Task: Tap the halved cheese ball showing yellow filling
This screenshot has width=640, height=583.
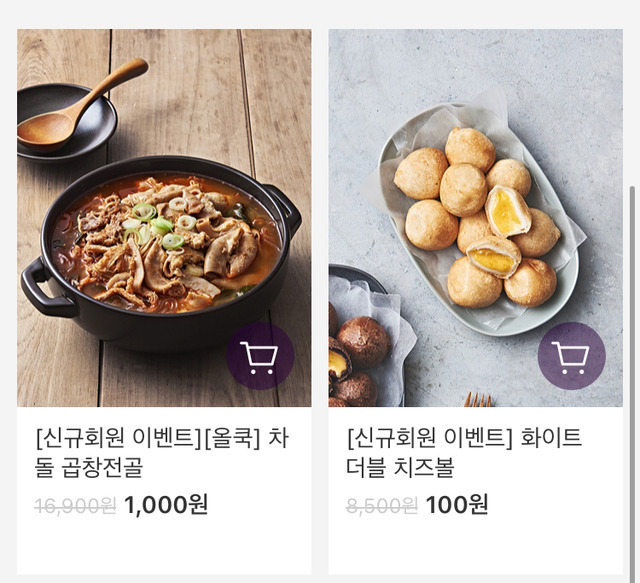Action: pos(507,212)
